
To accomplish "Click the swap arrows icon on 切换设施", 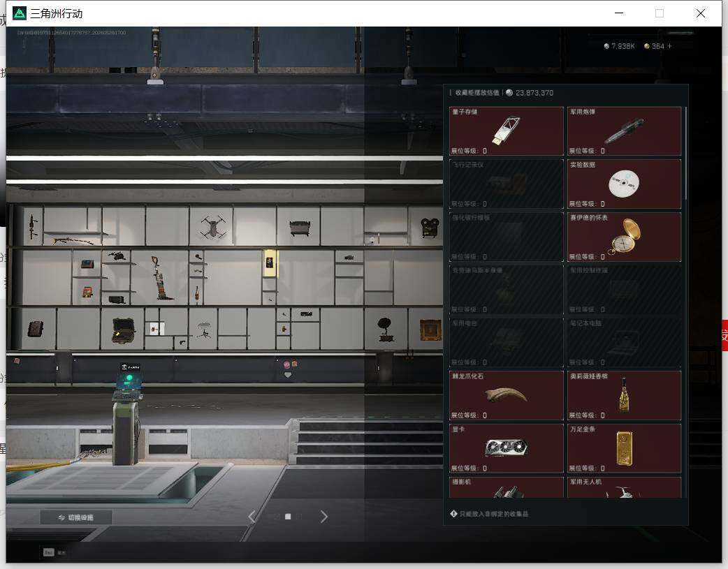I will tap(61, 517).
